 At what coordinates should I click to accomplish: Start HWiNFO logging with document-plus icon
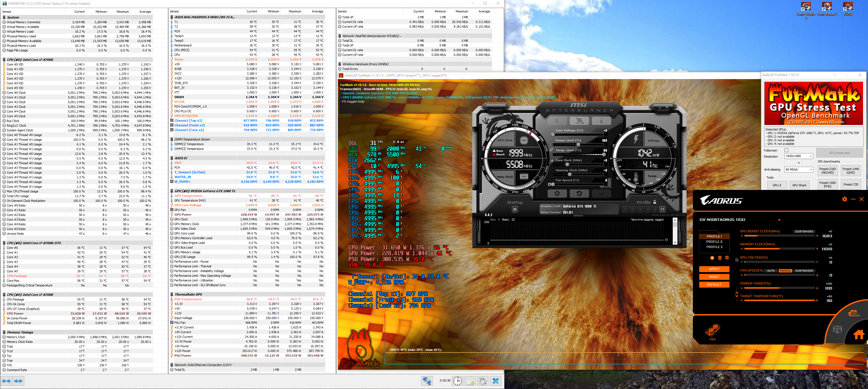(470, 381)
